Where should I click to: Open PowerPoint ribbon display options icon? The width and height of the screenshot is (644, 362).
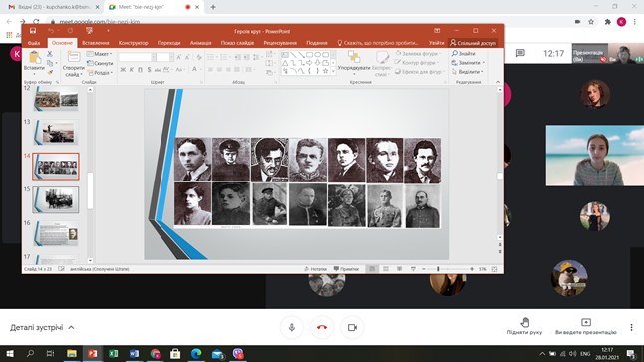(437, 31)
